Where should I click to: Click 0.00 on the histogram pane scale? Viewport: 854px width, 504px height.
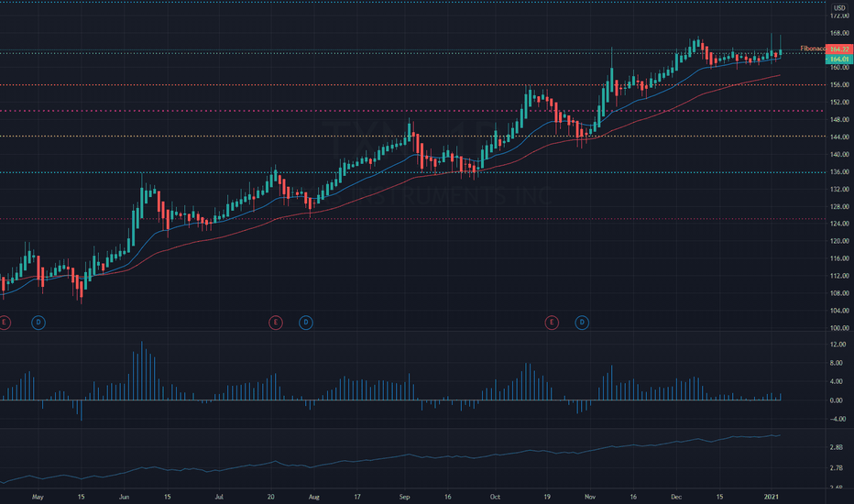click(836, 400)
